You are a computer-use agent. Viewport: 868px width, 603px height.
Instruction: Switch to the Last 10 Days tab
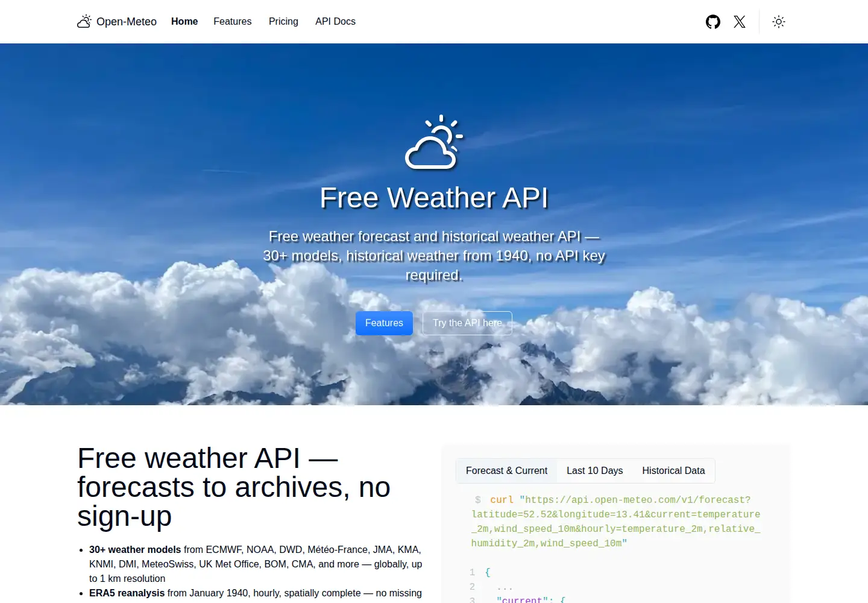tap(594, 471)
